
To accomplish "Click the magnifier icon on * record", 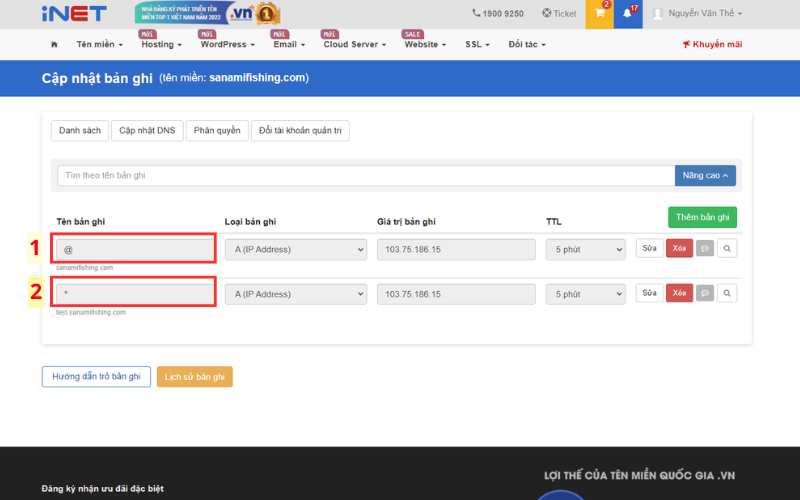I will pos(727,293).
